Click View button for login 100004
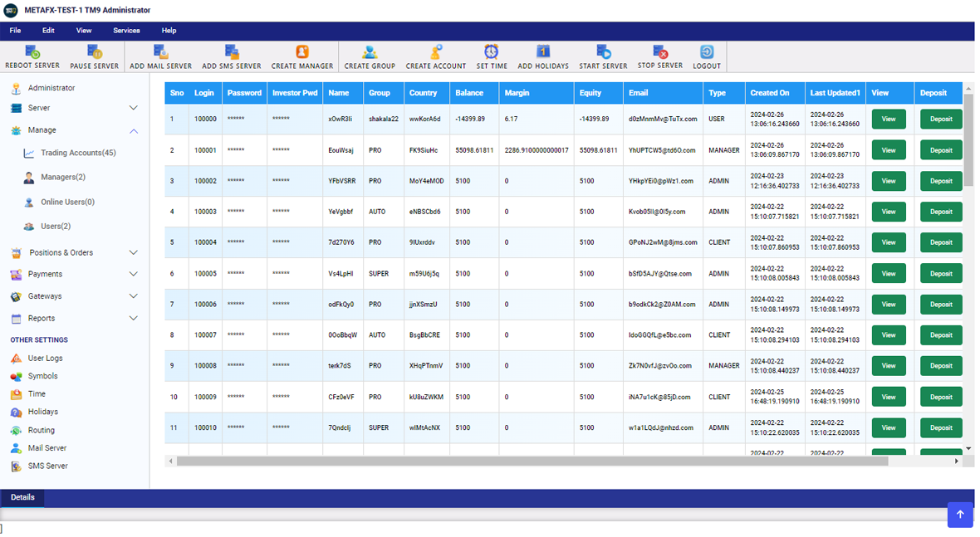The image size is (980, 537). (888, 242)
